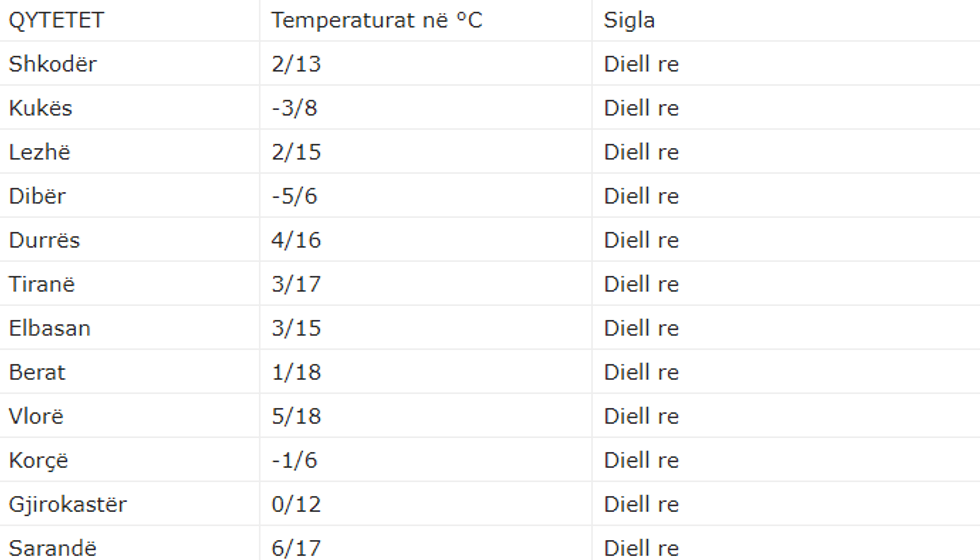Click Diell re in the Shkodër row

[641, 64]
